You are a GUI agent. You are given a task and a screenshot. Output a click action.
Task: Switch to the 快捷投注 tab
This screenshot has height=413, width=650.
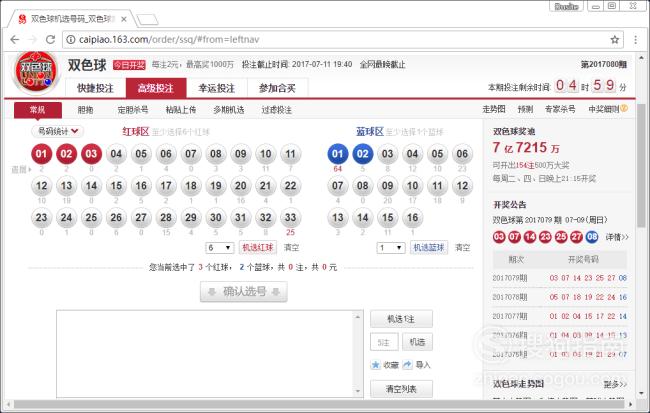(x=95, y=88)
